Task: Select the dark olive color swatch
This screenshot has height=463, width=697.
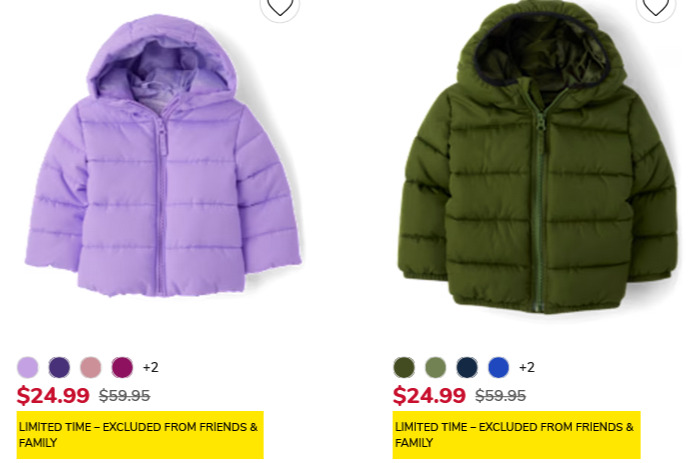Action: (x=404, y=367)
